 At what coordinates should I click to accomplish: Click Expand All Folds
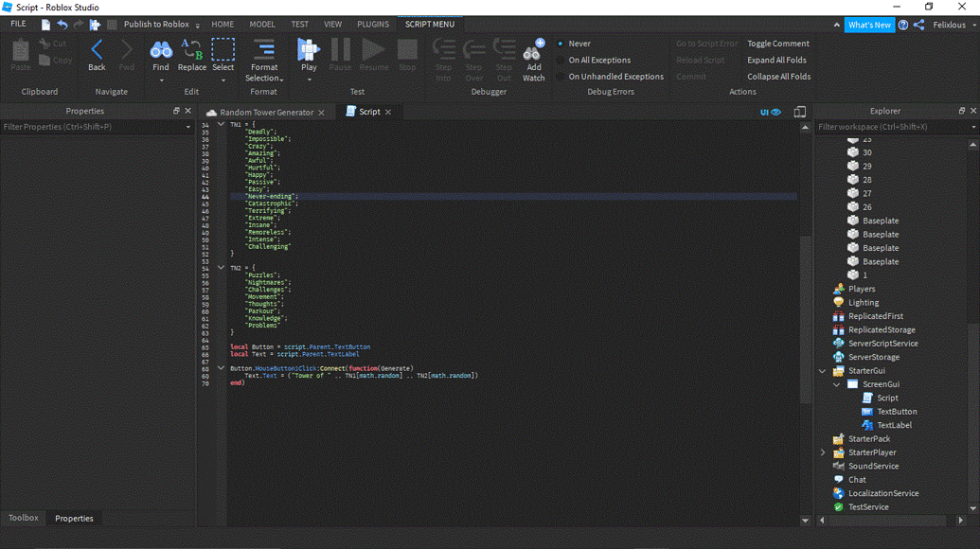point(776,60)
